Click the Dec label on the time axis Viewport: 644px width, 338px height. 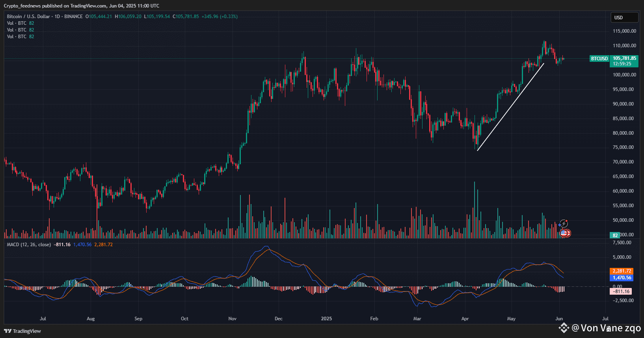pyautogui.click(x=279, y=319)
